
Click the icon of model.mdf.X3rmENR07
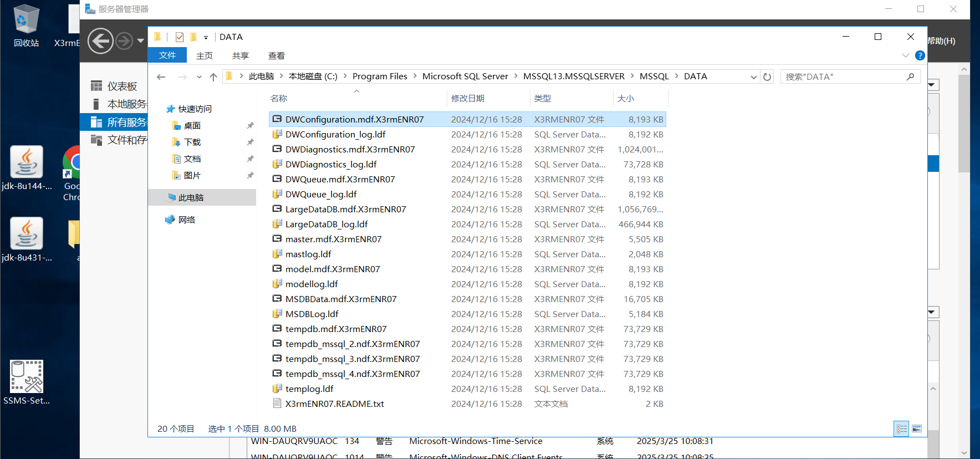[x=277, y=269]
